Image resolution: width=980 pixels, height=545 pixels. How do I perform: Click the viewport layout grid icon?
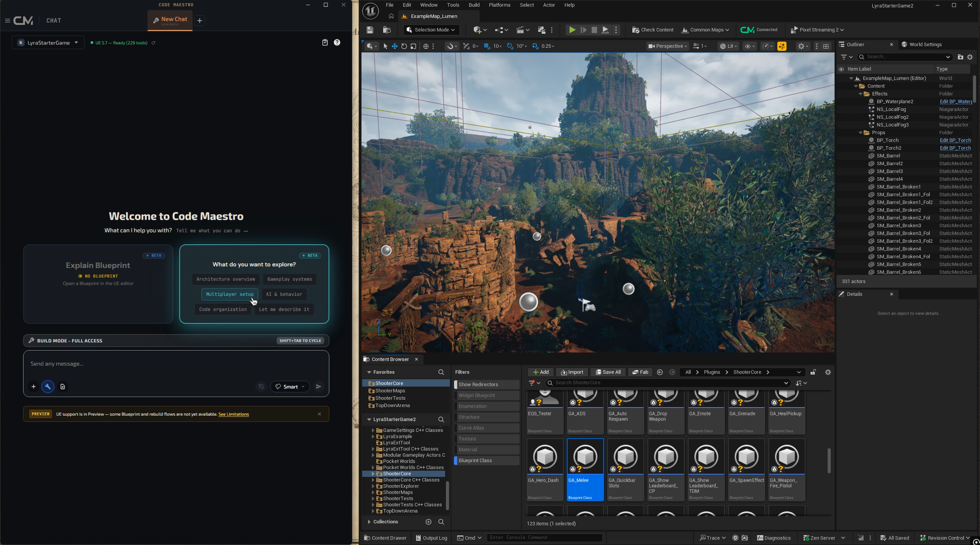pos(826,46)
